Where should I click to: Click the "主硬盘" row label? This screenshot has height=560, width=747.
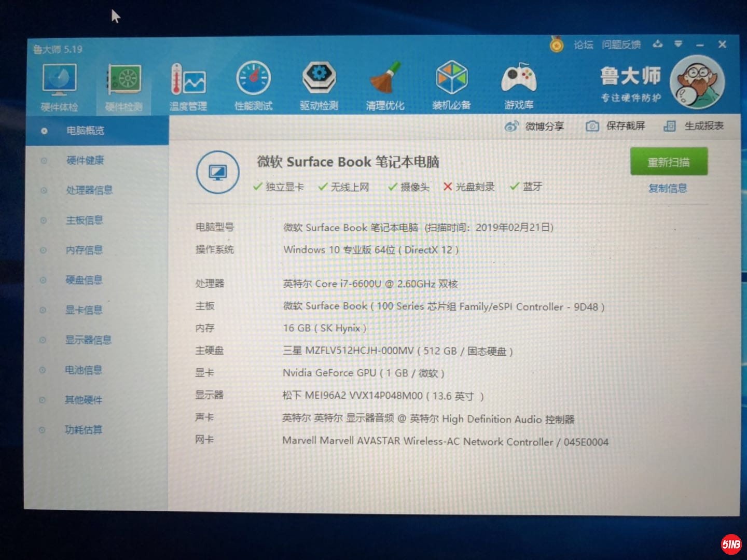click(210, 351)
